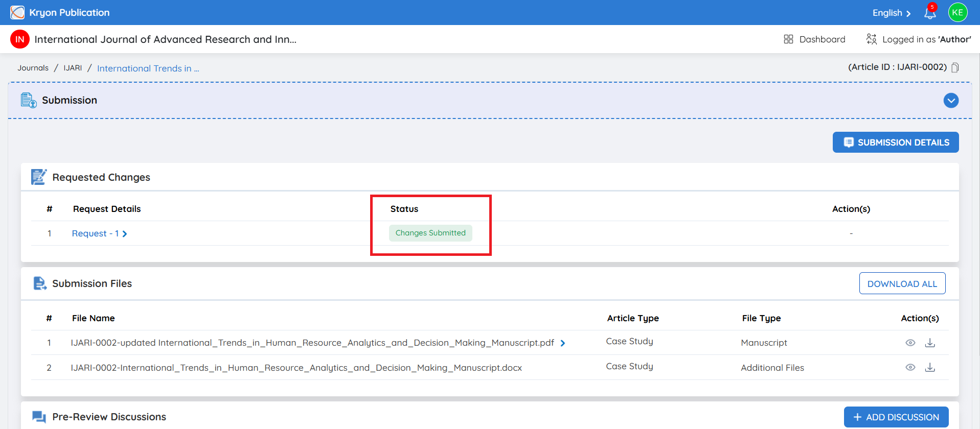Click the Article ID : IJARI-0002 text
Screen dimensions: 980x429
pos(897,67)
